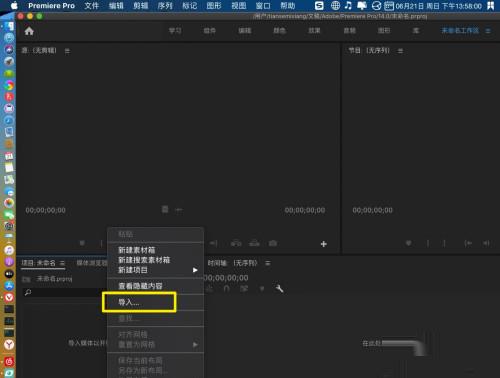This screenshot has height=378, width=500.
Task: Click the Insert icon in source monitor
Action: pyautogui.click(x=236, y=243)
